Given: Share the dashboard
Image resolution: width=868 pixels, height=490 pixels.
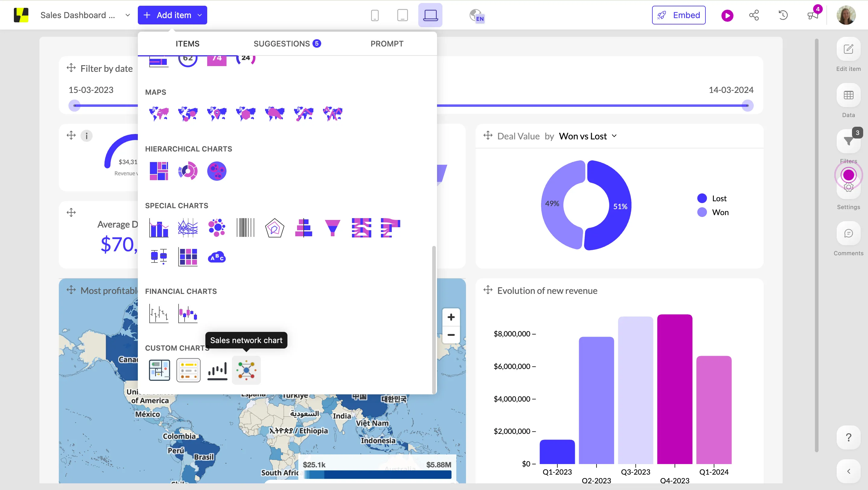Looking at the screenshot, I should click(754, 15).
